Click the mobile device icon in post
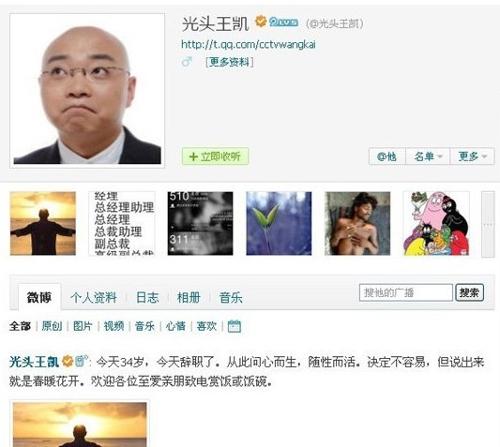The height and width of the screenshot is (447, 500). point(80,361)
